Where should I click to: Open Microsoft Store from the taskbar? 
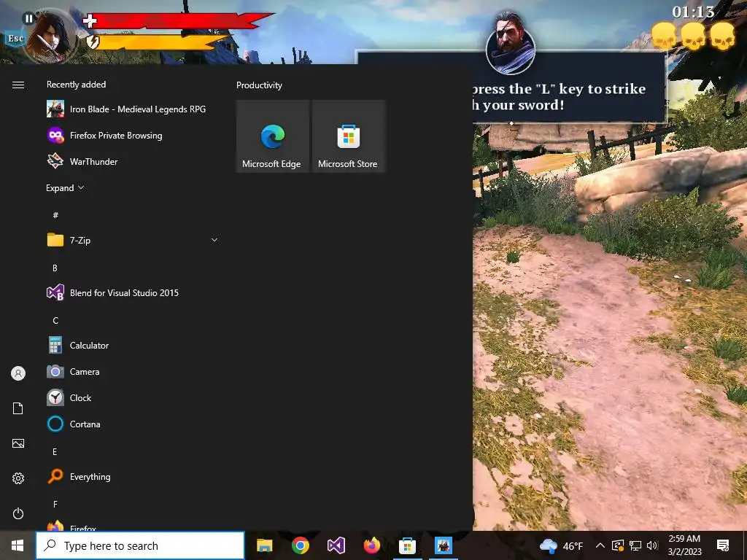click(x=407, y=545)
